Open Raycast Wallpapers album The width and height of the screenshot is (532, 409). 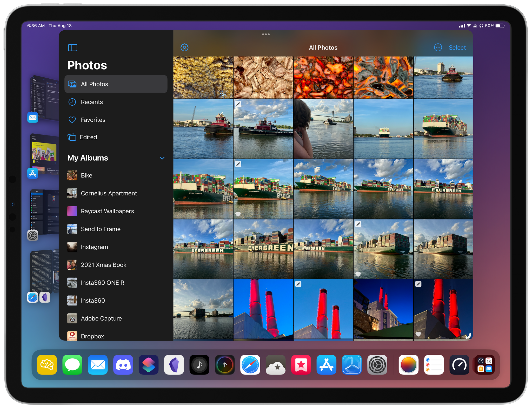(108, 211)
